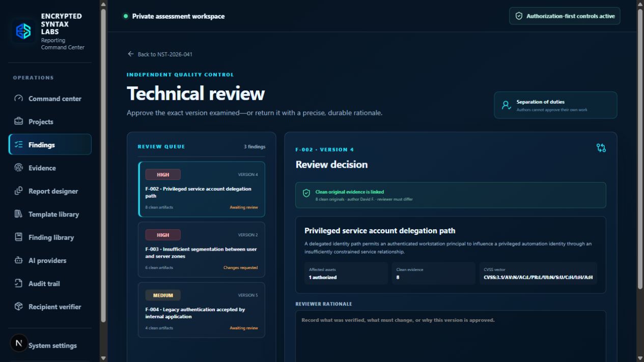Open Report designer in navigation
The width and height of the screenshot is (644, 362).
50,191
